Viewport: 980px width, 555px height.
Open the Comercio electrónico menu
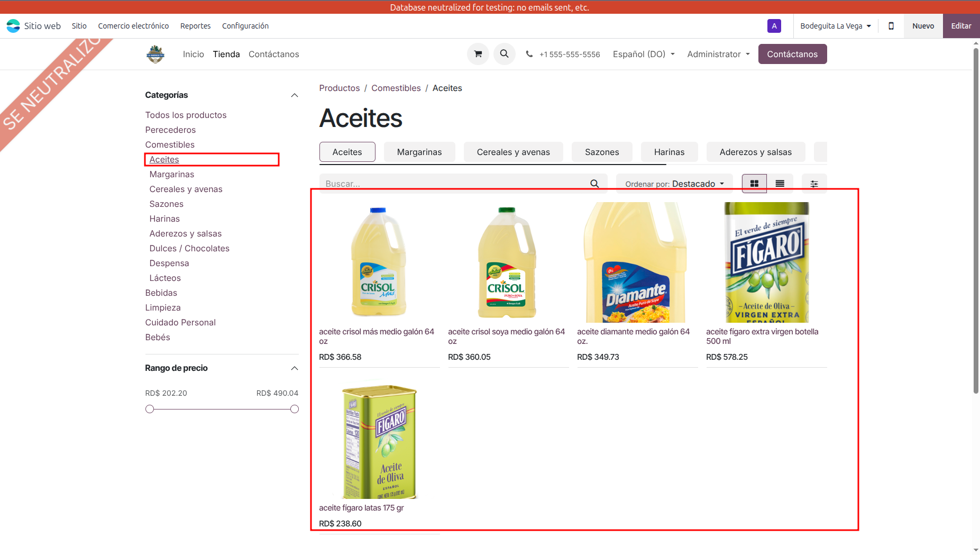(x=133, y=26)
